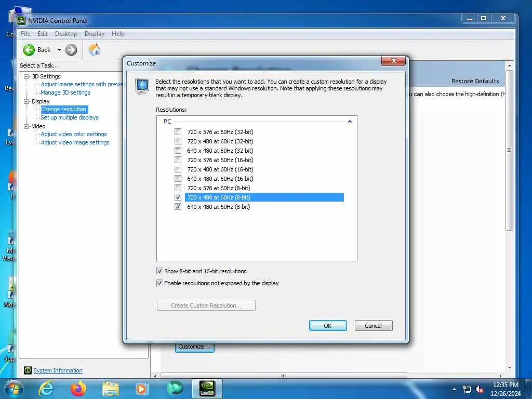The width and height of the screenshot is (532, 399).
Task: Collapse the 3D Settings tree node
Action: (x=26, y=77)
